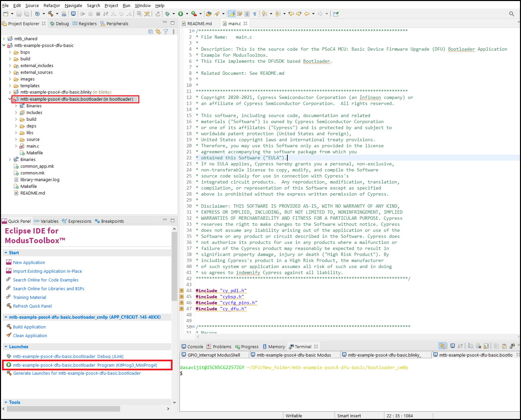Click the green Run toolbar icon
This screenshot has width=521, height=420.
click(x=181, y=14)
